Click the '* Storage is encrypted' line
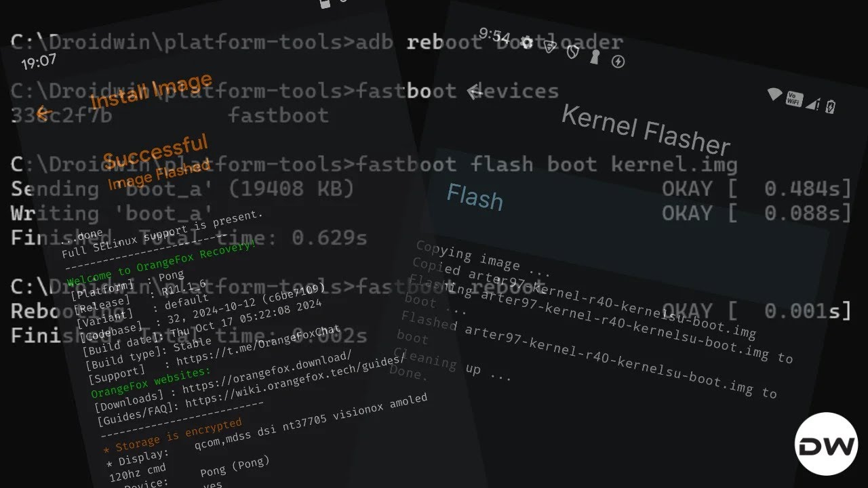This screenshot has height=488, width=868. click(172, 435)
